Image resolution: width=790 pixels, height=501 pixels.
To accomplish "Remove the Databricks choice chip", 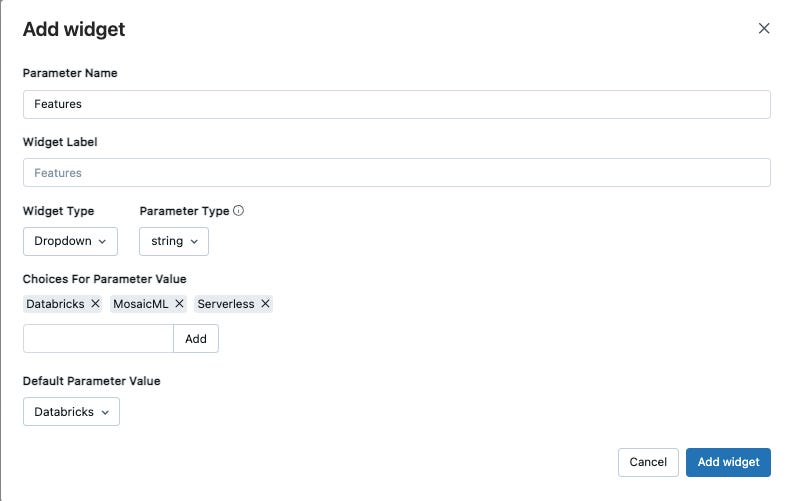I will [x=95, y=304].
